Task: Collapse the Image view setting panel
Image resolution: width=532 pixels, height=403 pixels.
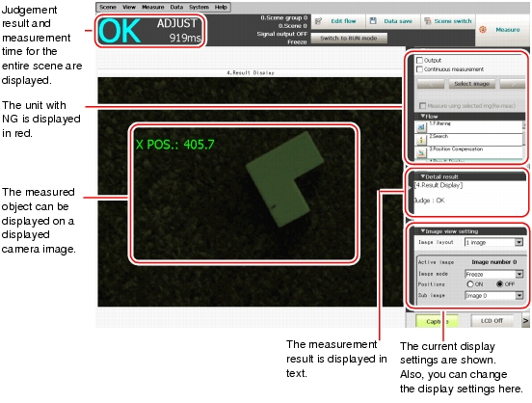Action: [x=423, y=231]
